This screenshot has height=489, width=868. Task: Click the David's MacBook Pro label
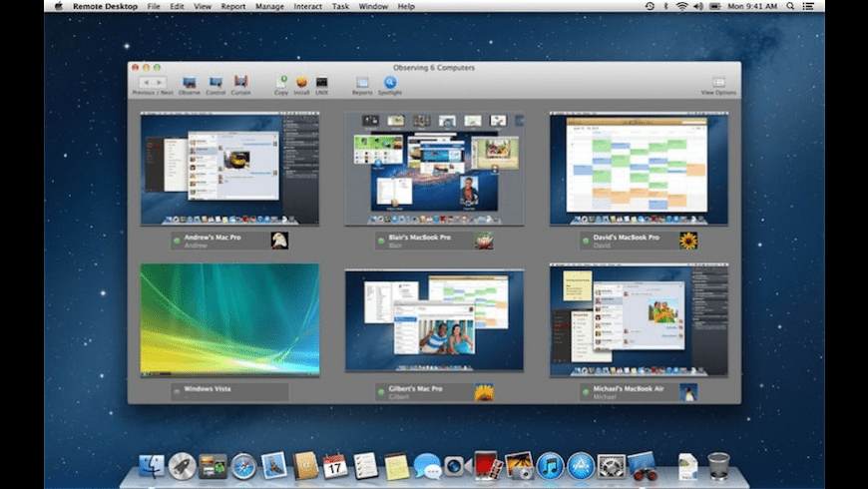tap(627, 238)
